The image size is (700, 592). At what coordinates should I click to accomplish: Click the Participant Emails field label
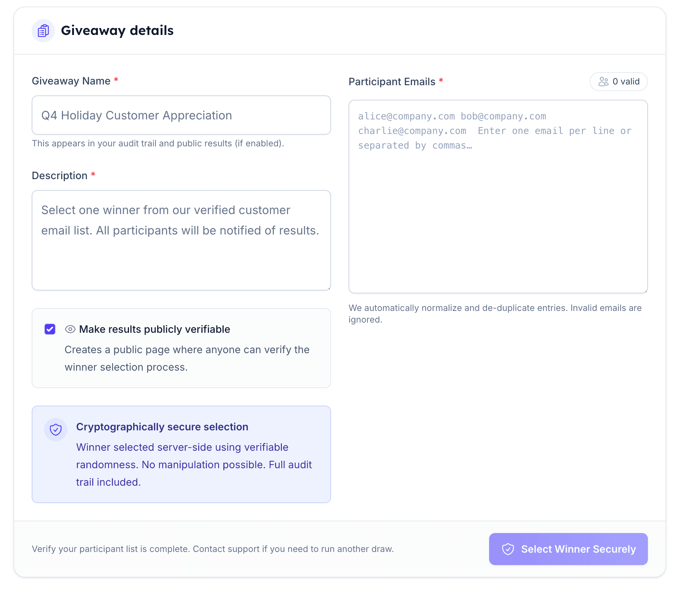pyautogui.click(x=392, y=82)
